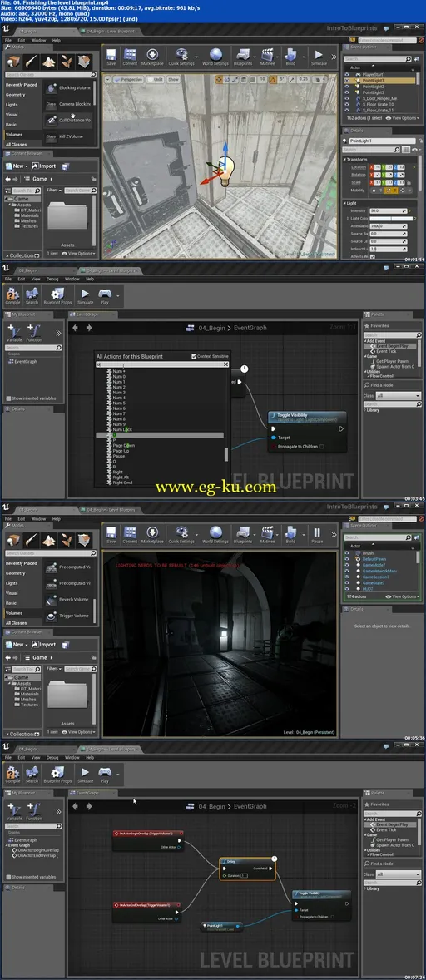
Task: Click graph back arrow in the 00:07:26 frame
Action: tap(76, 805)
